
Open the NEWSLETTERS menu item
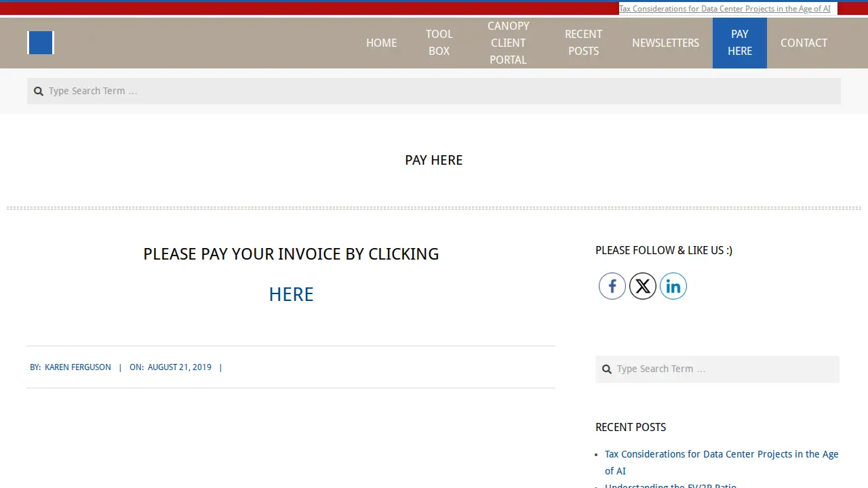pyautogui.click(x=665, y=43)
